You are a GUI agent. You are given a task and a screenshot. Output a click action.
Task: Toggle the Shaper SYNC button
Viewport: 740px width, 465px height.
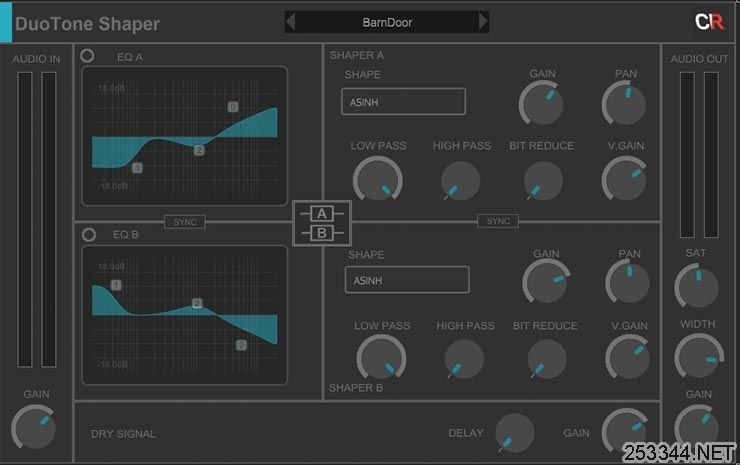point(498,221)
